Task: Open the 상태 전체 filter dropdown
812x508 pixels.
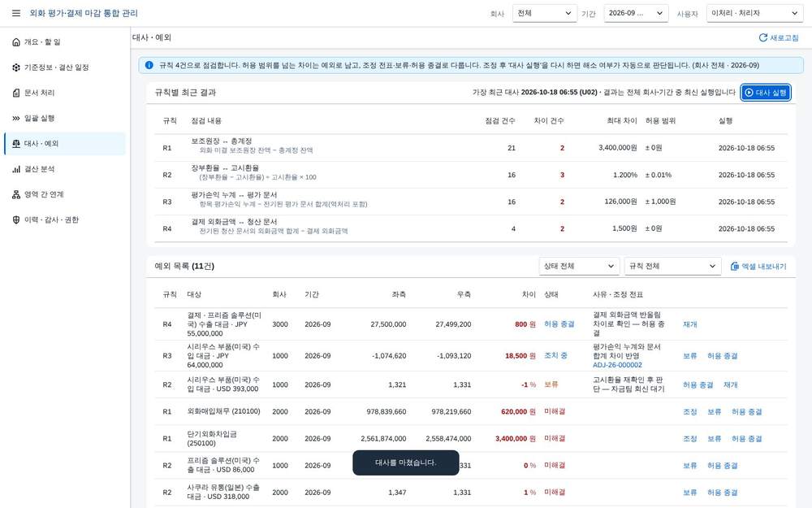Action: click(x=579, y=267)
